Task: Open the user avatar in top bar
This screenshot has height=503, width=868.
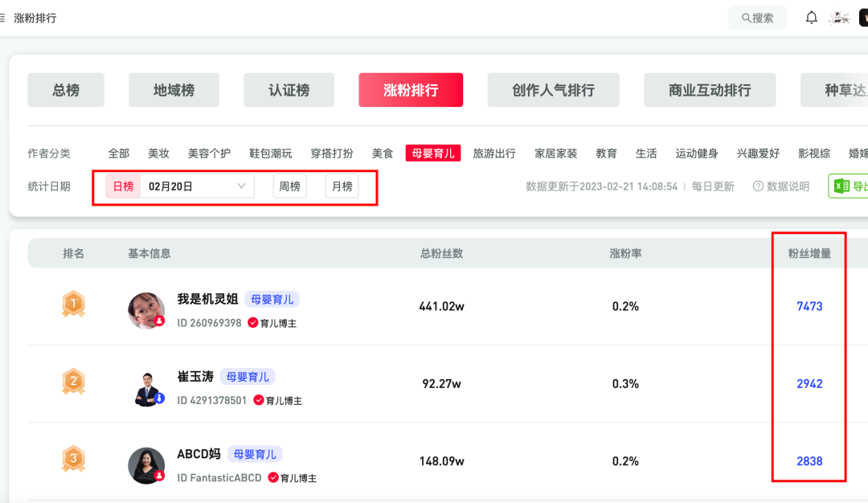Action: tap(840, 18)
